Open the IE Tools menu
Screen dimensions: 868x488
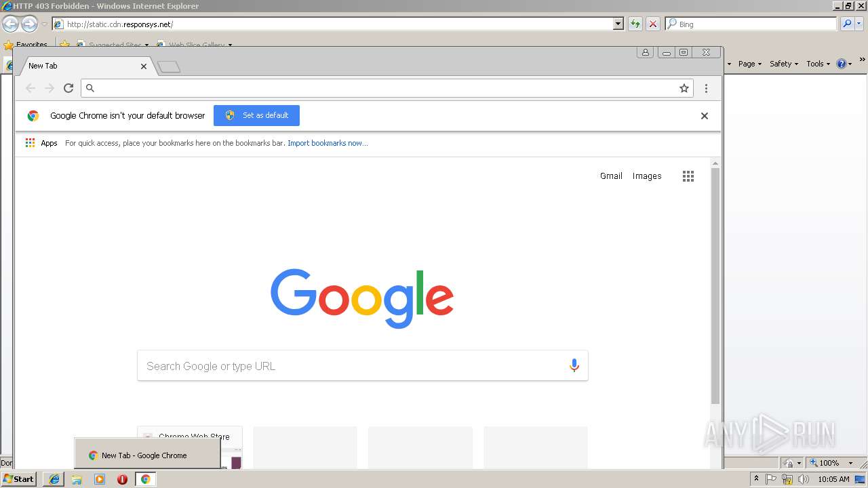(x=818, y=64)
